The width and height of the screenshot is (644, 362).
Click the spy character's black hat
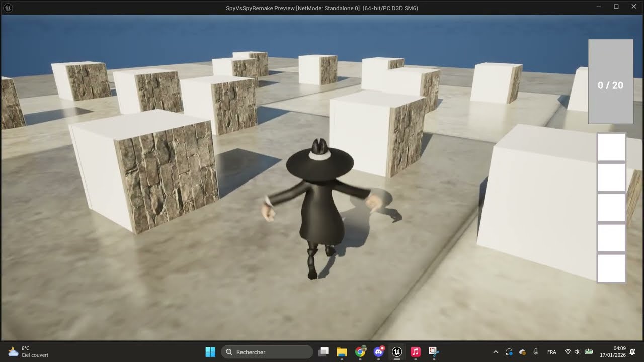320,161
